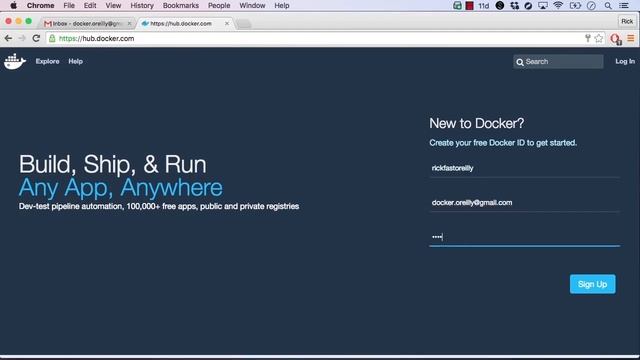Click the New to Docker? heading
Image resolution: width=640 pixels, height=360 pixels.
pyautogui.click(x=476, y=123)
